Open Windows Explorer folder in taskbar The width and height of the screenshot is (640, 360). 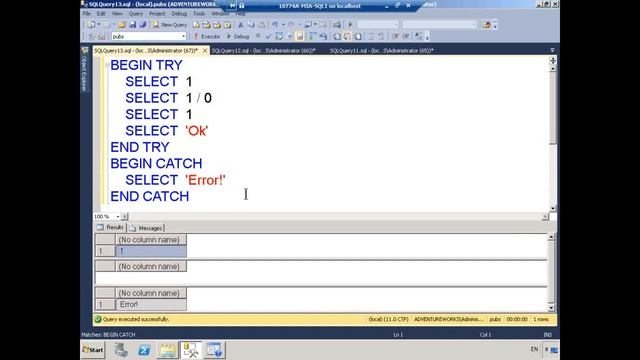(167, 350)
